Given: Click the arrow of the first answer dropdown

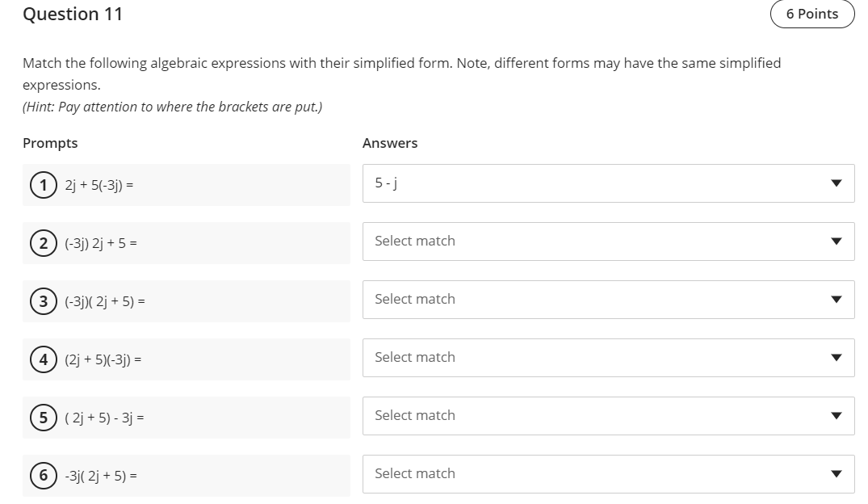Looking at the screenshot, I should pyautogui.click(x=837, y=183).
